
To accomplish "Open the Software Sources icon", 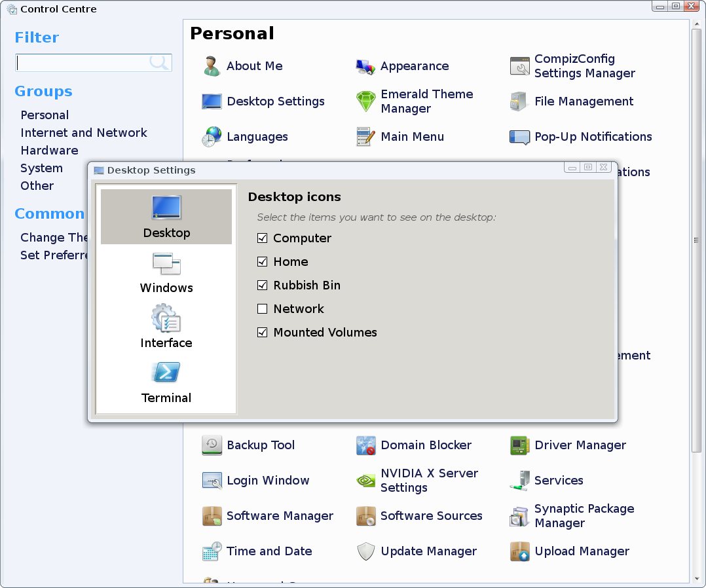I will tap(365, 516).
